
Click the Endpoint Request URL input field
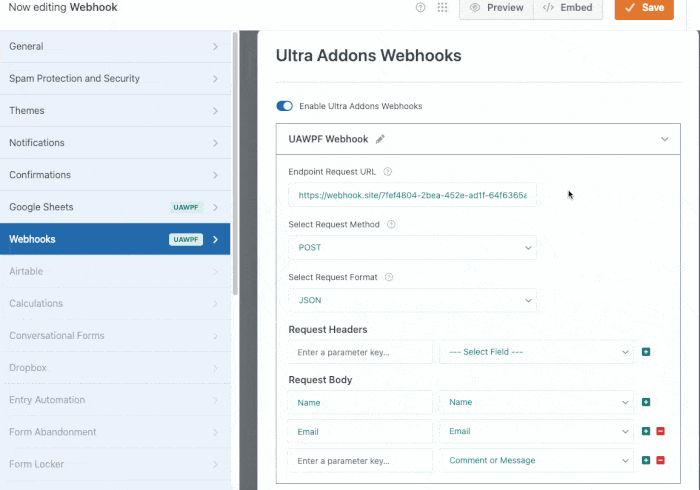click(x=412, y=196)
